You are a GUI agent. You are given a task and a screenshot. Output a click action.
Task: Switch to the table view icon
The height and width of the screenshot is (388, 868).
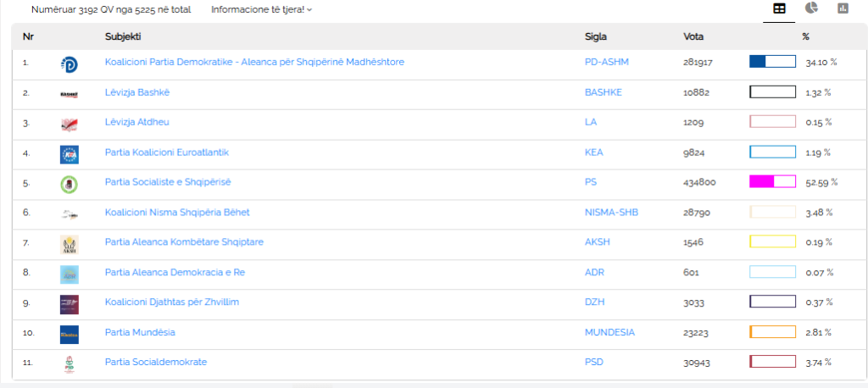tap(779, 8)
